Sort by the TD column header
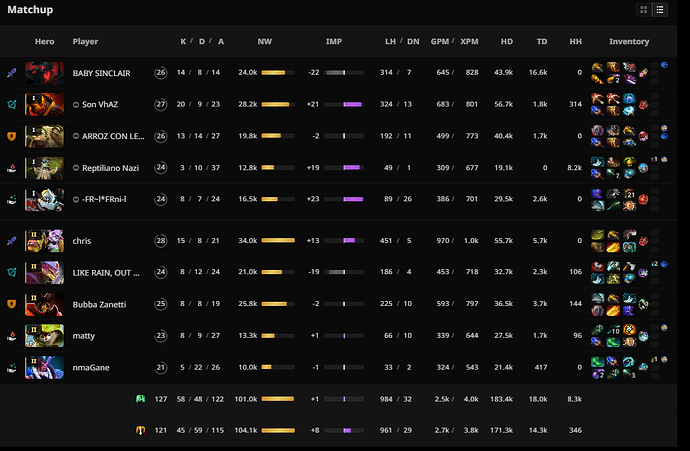 coord(542,41)
